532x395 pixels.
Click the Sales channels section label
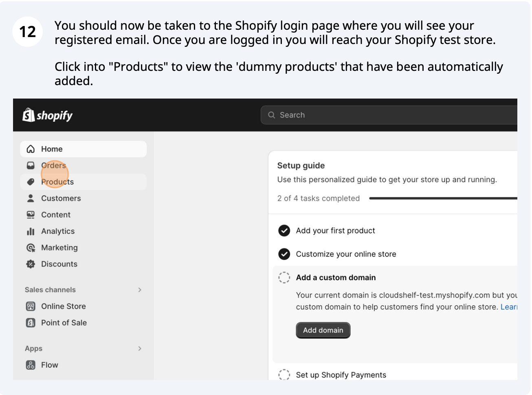[x=50, y=290]
